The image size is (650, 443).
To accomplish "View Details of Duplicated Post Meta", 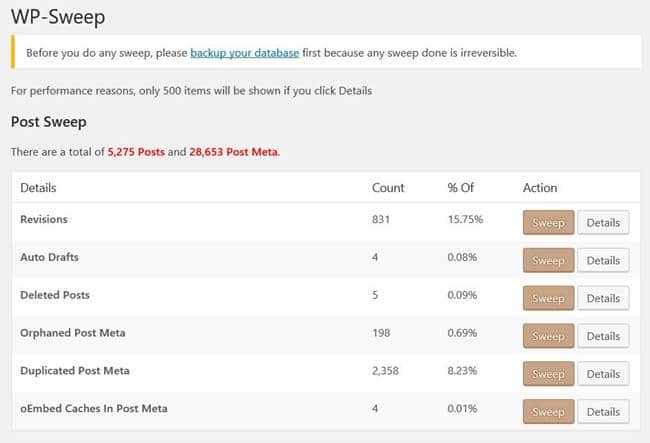I will [x=603, y=374].
